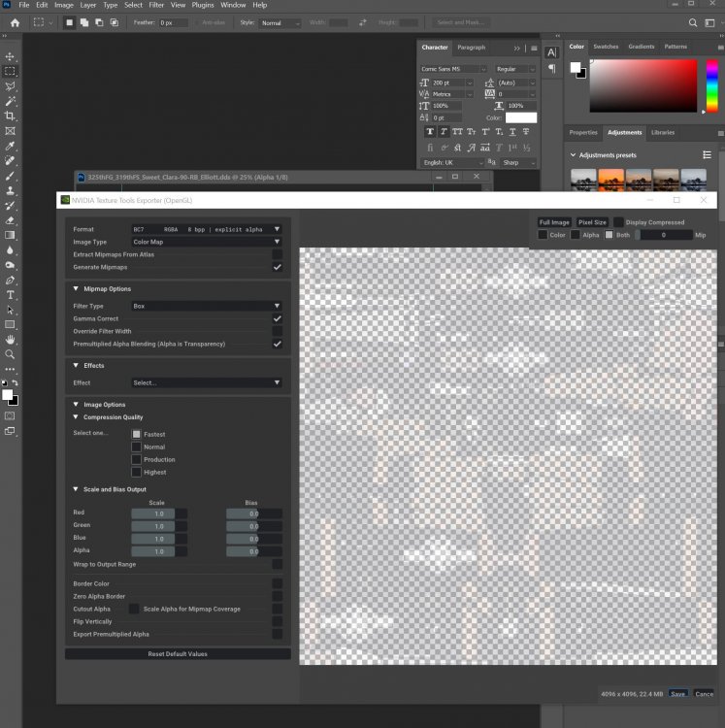The image size is (725, 728).
Task: Click the Home icon in options bar
Action: point(15,22)
